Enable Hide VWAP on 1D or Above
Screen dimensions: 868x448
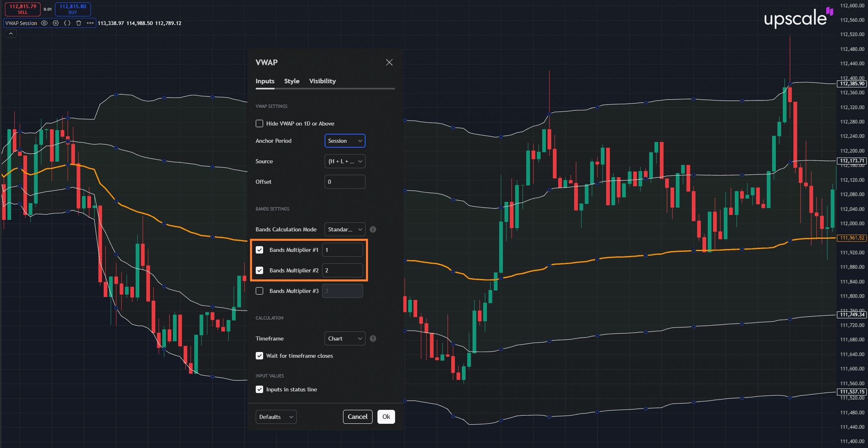point(259,123)
